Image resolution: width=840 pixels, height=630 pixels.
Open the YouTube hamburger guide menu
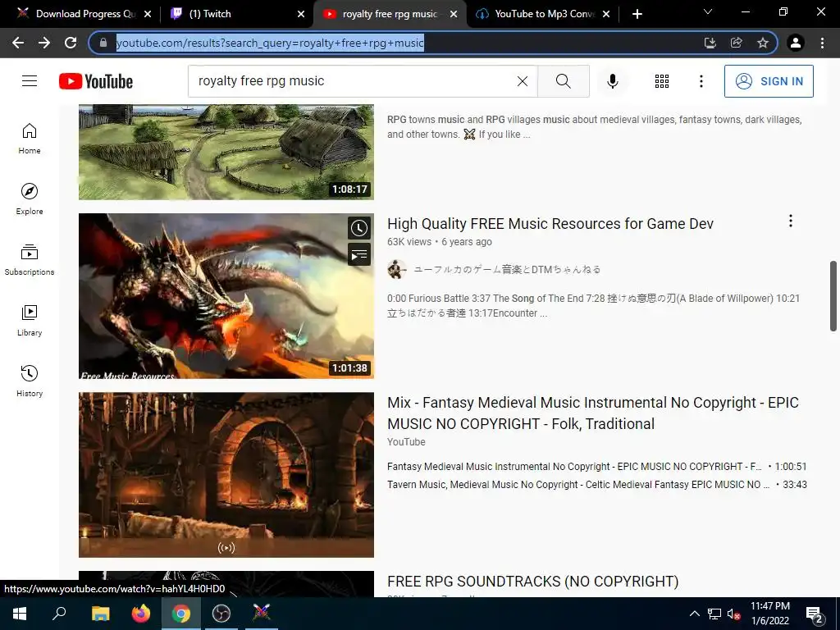[30, 81]
